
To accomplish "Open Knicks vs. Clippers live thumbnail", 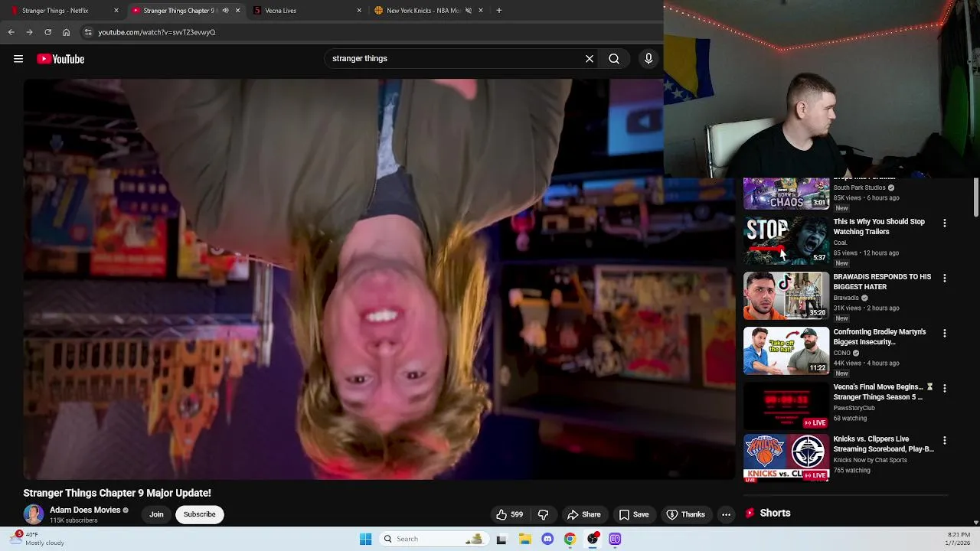I will click(786, 458).
